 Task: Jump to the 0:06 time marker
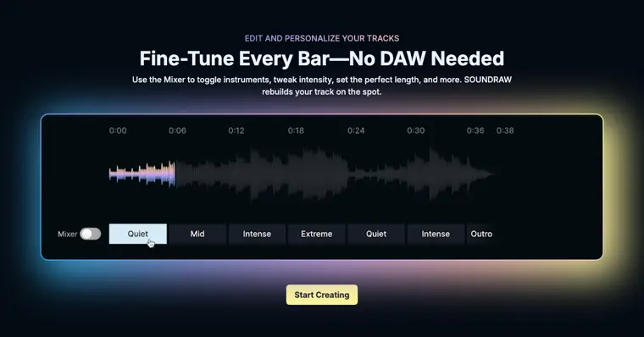tap(177, 130)
